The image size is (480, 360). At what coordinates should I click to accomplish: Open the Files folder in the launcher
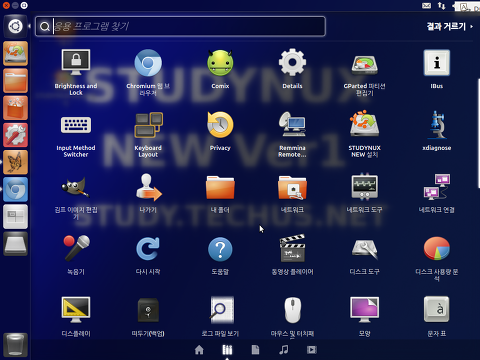15,81
